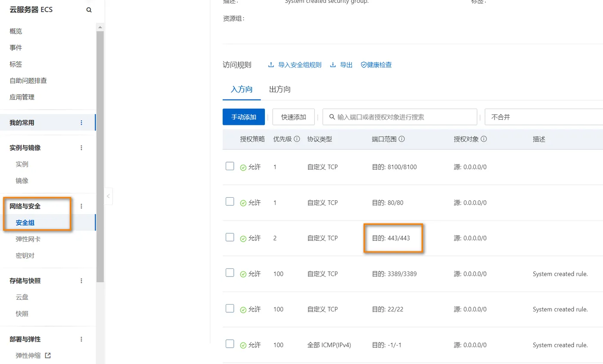Open the 健康检查 link

coord(376,65)
